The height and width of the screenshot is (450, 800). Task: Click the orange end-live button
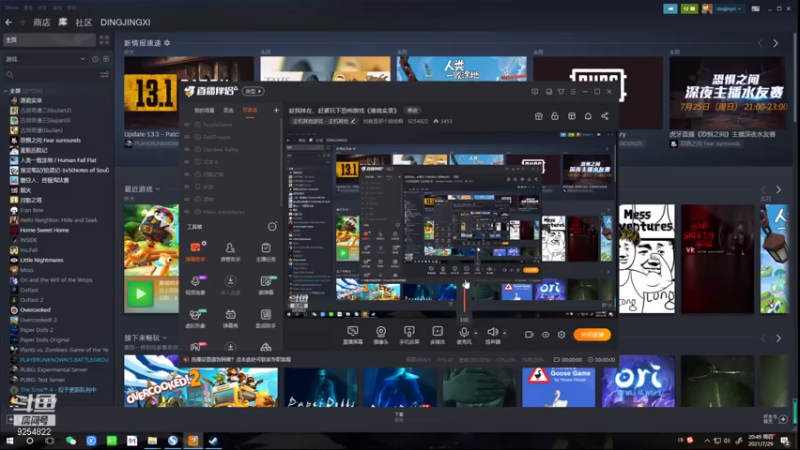point(592,335)
